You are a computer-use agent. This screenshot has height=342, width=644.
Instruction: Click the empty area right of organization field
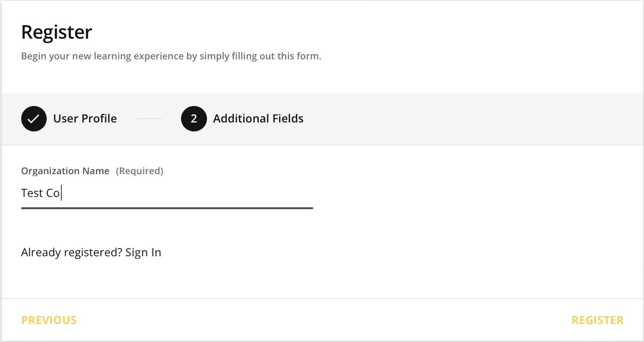[x=471, y=193]
